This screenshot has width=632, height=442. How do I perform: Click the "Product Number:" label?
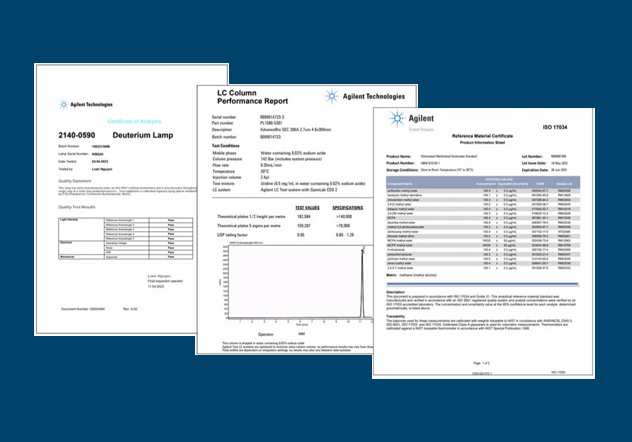tap(400, 163)
